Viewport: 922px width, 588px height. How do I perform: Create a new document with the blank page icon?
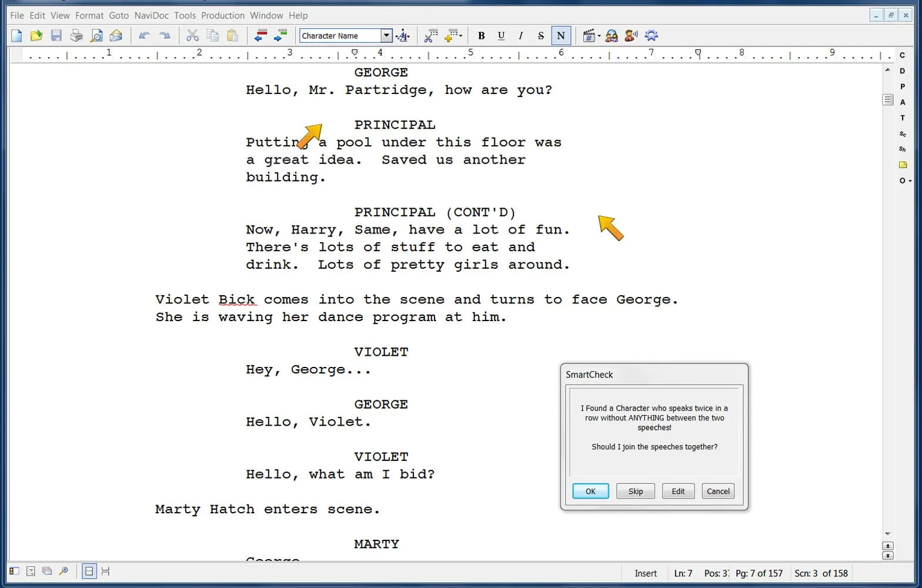[16, 36]
